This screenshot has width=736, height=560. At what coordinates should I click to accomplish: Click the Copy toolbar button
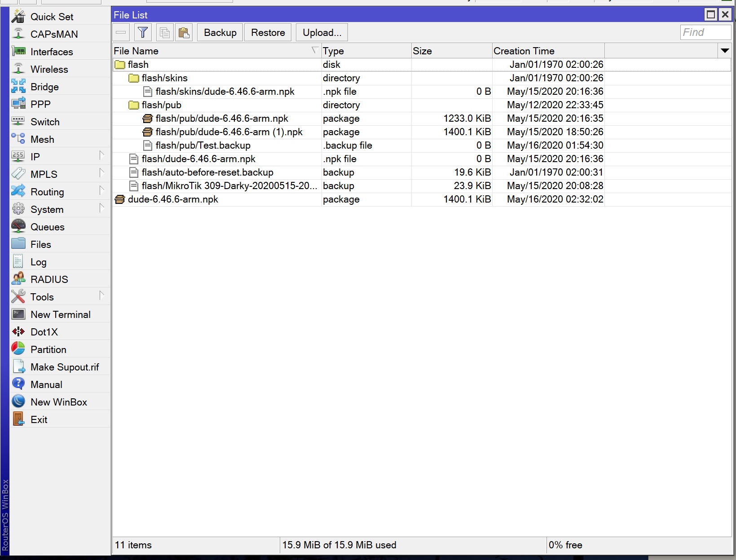click(x=165, y=32)
